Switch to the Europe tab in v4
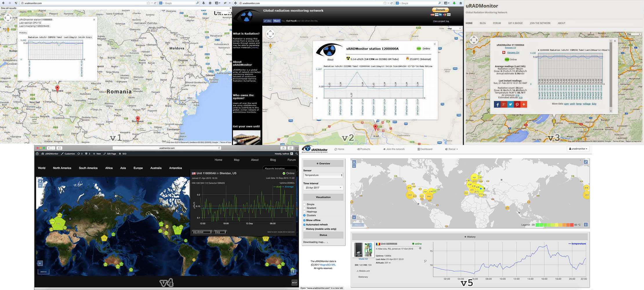The width and height of the screenshot is (644, 290). click(x=138, y=168)
